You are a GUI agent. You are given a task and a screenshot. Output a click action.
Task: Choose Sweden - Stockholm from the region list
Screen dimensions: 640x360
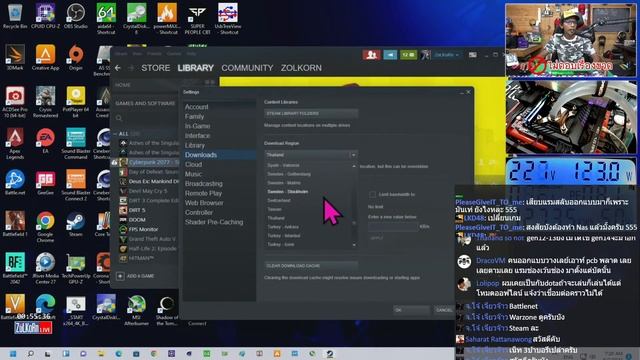pos(288,191)
